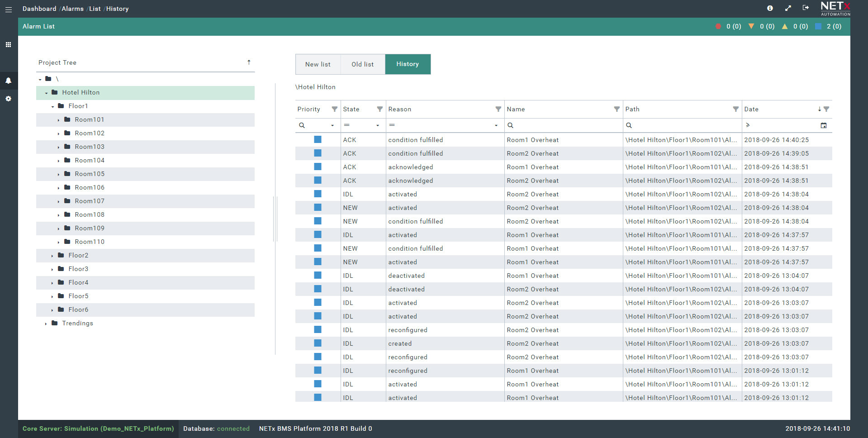Viewport: 868px width, 438px height.
Task: Toggle fullscreen expand icon
Action: click(x=788, y=8)
